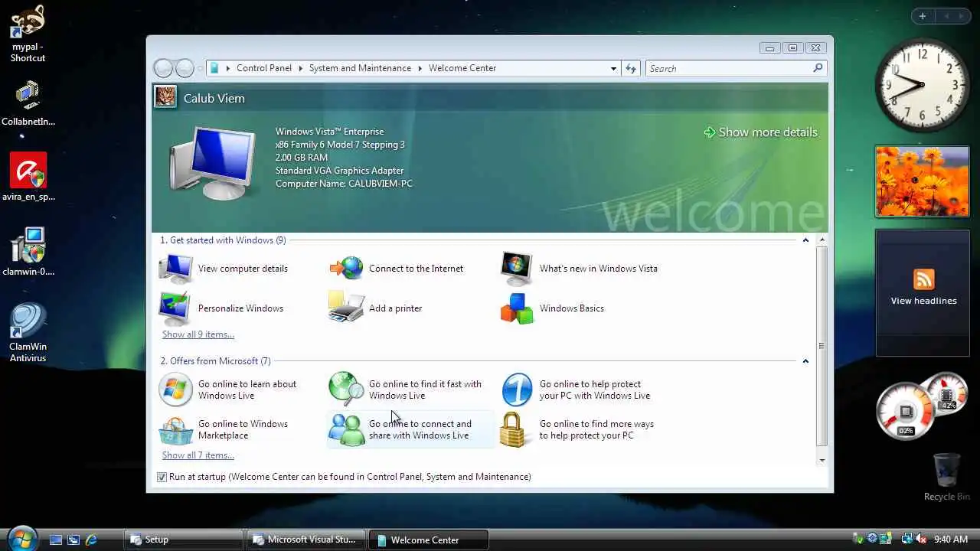Viewport: 980px width, 551px height.
Task: Click the learn about Windows Live icon
Action: click(176, 390)
